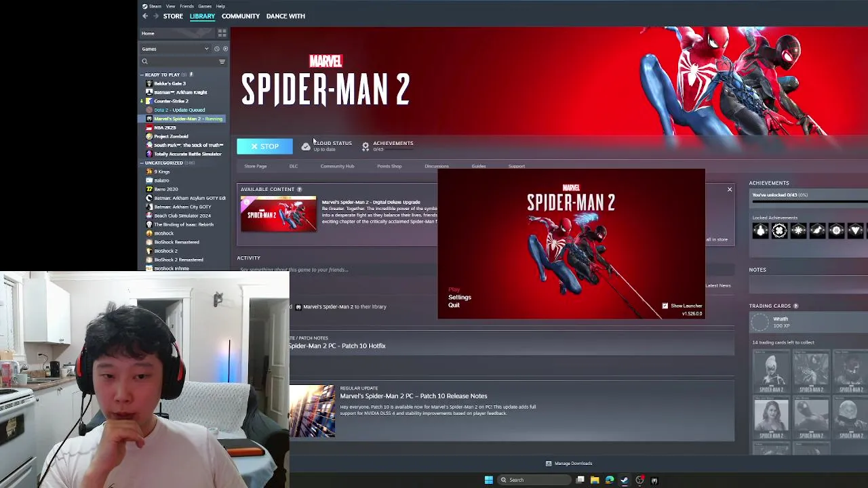
Task: Open the Games menu
Action: coord(205,6)
